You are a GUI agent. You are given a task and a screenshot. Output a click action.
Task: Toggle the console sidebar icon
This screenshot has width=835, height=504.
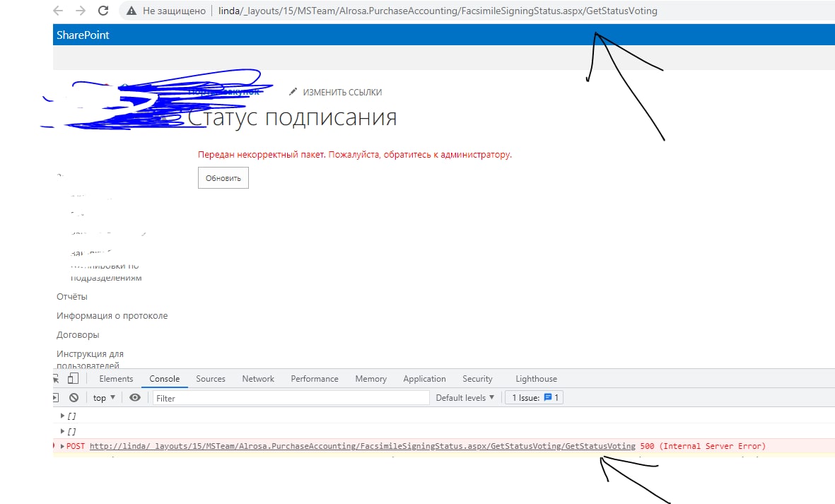click(55, 397)
